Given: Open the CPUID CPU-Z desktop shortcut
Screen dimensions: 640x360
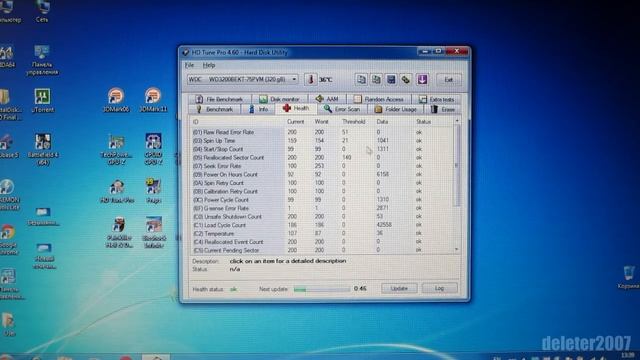Looking at the screenshot, I should point(153,149).
